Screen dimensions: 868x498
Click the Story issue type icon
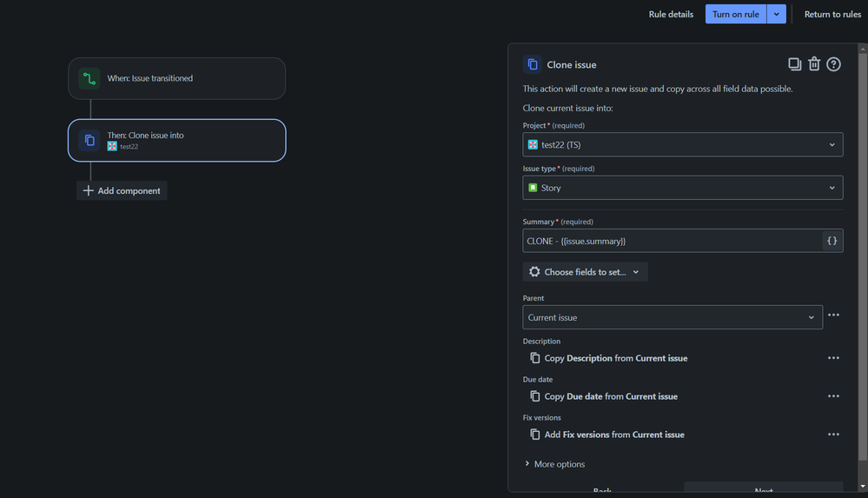(533, 188)
